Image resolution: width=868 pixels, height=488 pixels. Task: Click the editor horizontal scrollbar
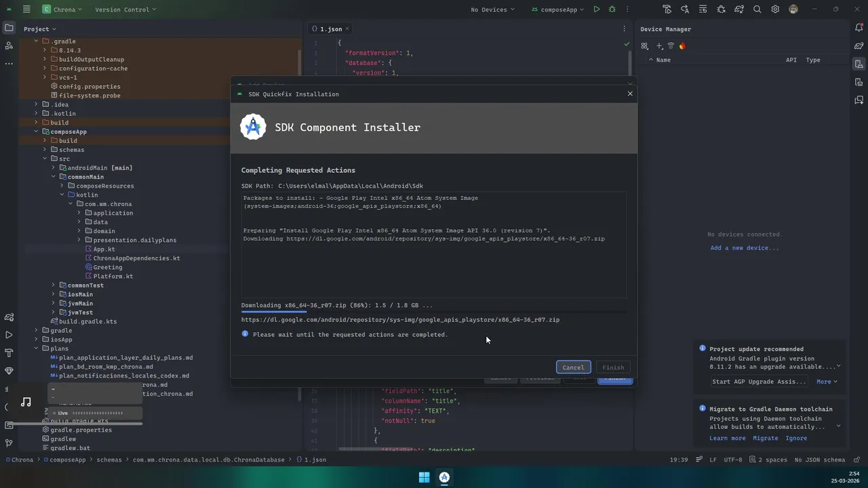point(376,449)
